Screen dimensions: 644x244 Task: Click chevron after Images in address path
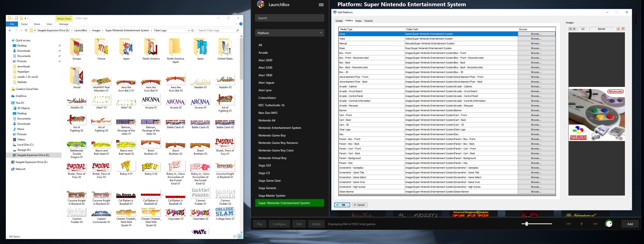102,30
